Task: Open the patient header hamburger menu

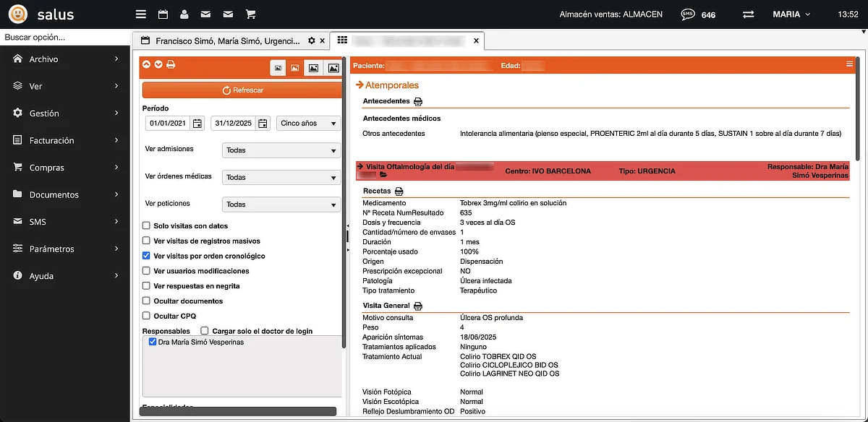Action: [x=850, y=65]
